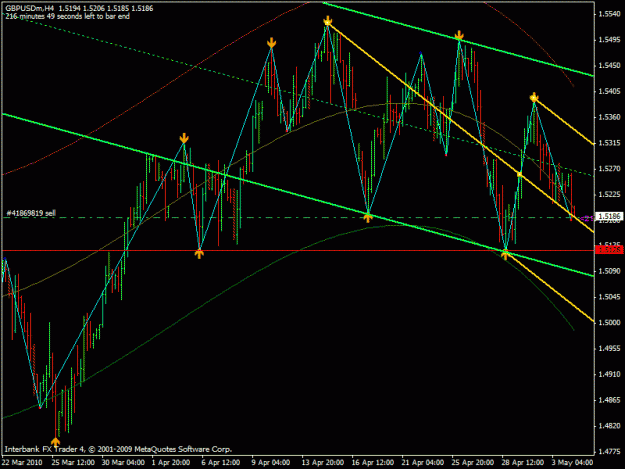This screenshot has height=469, width=625.
Task: Click the orange up arrow at the lowest low near 1.4775
Action: (55, 442)
